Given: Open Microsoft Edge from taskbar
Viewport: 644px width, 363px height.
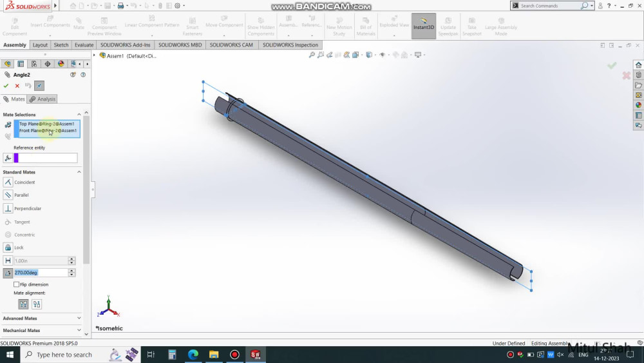Looking at the screenshot, I should (x=193, y=355).
